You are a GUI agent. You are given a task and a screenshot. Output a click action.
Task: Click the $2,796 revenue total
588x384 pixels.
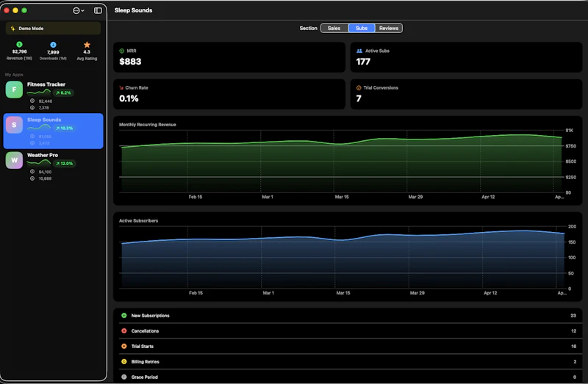click(x=20, y=51)
